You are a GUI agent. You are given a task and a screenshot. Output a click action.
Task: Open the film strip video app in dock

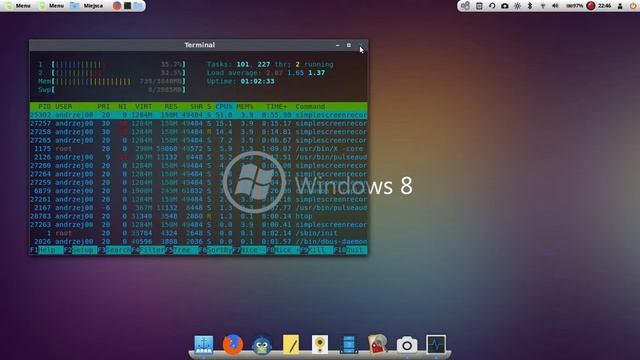click(349, 344)
